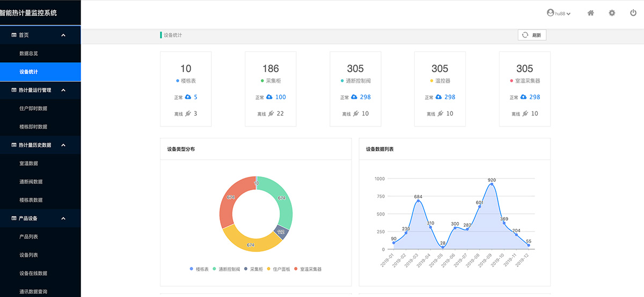The width and height of the screenshot is (644, 297).
Task: Open settings via the gear icon
Action: pos(612,13)
